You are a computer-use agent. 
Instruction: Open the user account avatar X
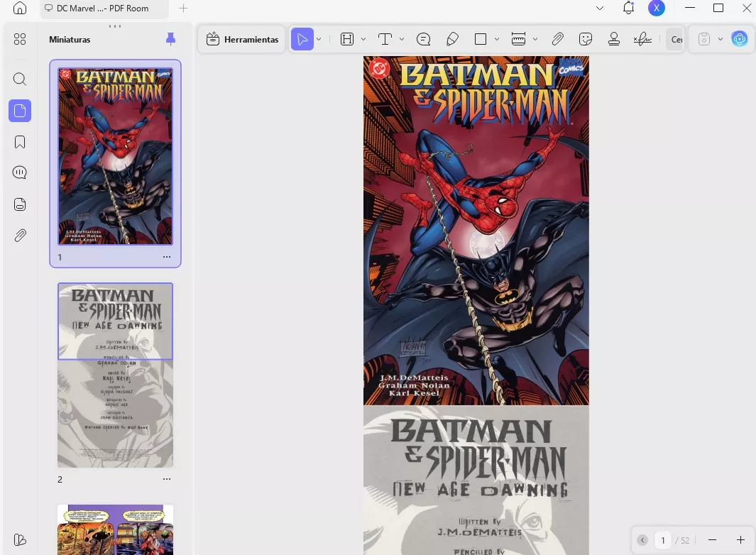pos(656,9)
